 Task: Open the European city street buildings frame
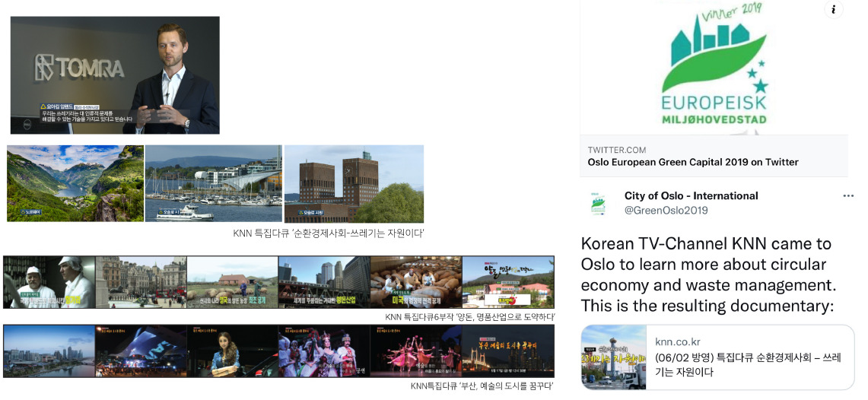coord(141,281)
